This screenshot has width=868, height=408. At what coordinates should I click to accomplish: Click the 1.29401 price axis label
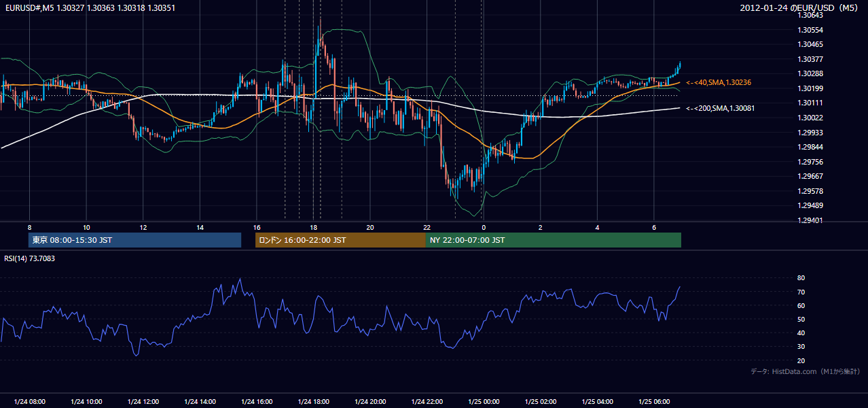810,220
